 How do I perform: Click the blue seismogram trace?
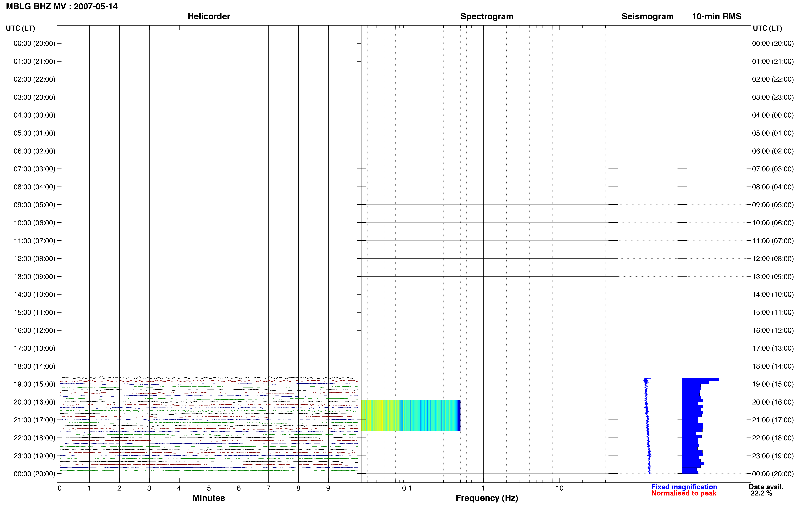point(648,426)
